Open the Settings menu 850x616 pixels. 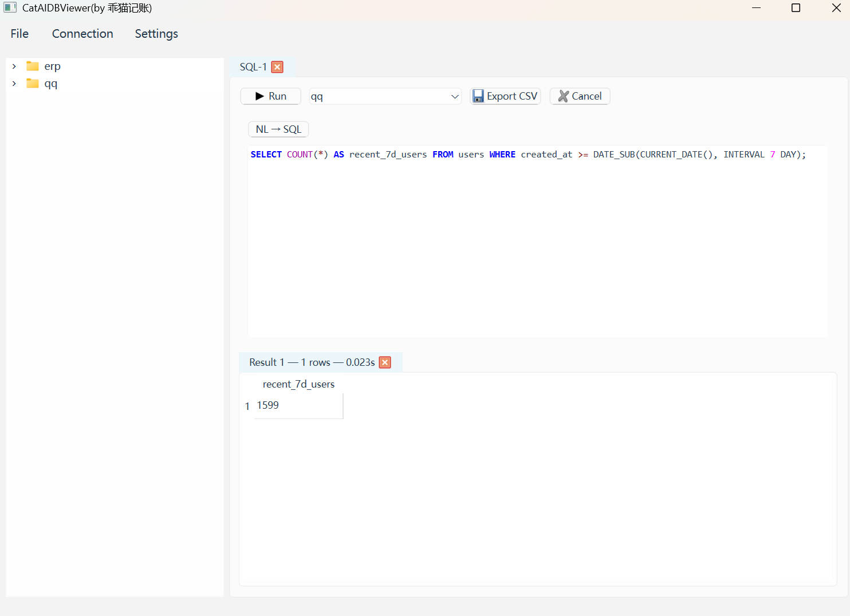(x=156, y=34)
